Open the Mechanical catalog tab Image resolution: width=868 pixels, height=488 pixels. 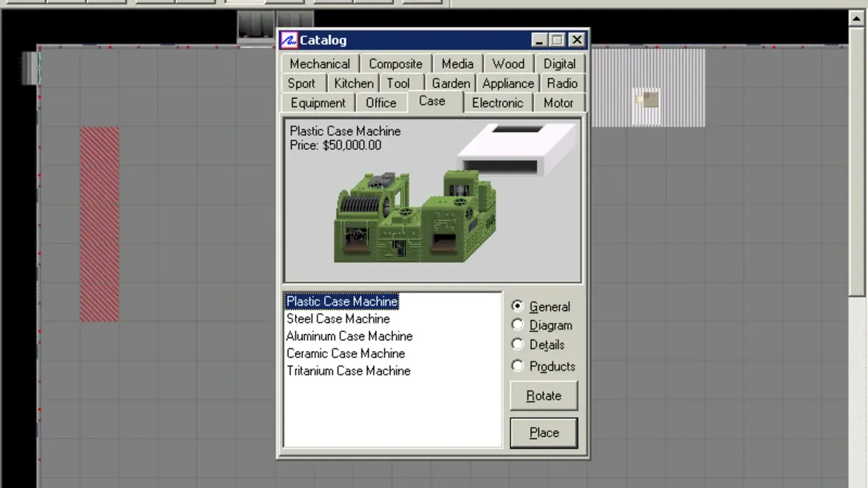(x=319, y=64)
